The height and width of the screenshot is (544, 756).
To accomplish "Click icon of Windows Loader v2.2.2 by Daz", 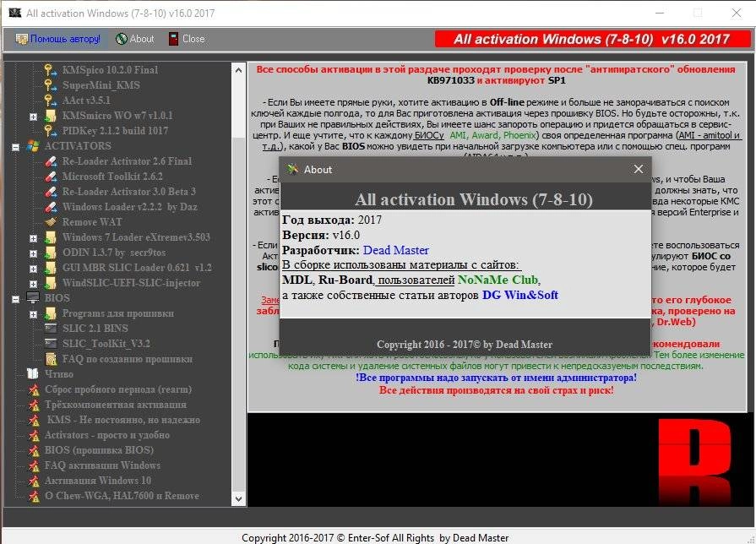I will click(50, 207).
